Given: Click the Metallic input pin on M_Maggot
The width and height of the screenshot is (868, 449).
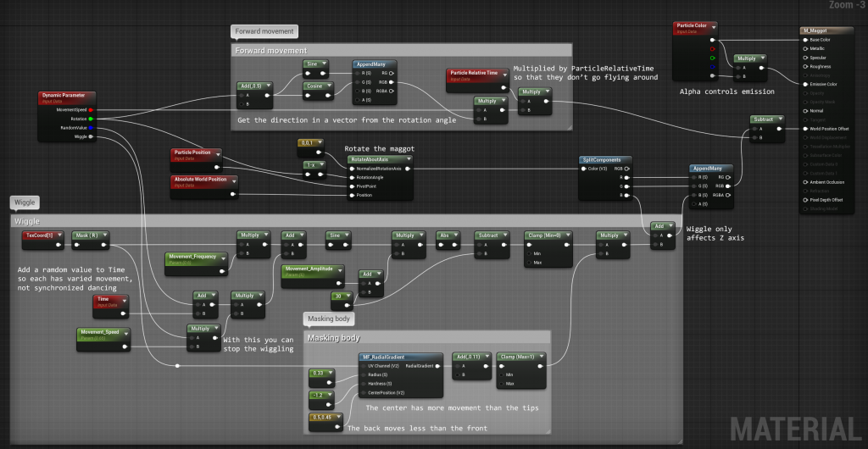Looking at the screenshot, I should (805, 48).
